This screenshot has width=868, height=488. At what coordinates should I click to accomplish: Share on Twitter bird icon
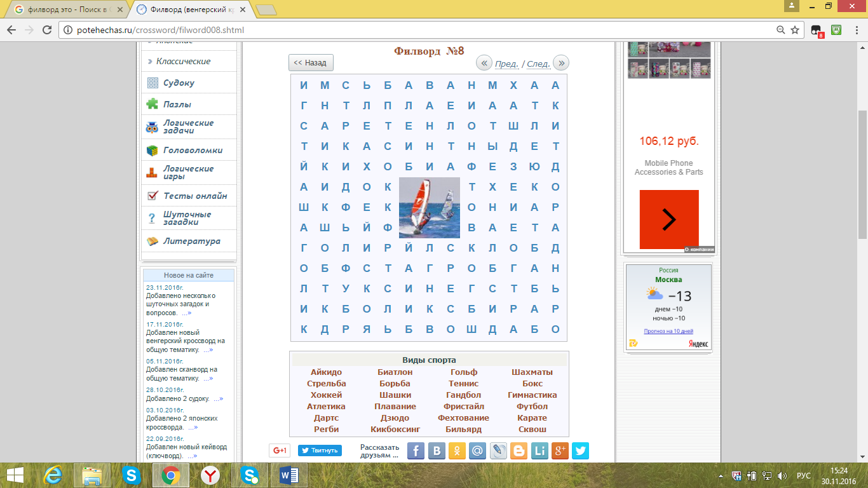(x=580, y=451)
